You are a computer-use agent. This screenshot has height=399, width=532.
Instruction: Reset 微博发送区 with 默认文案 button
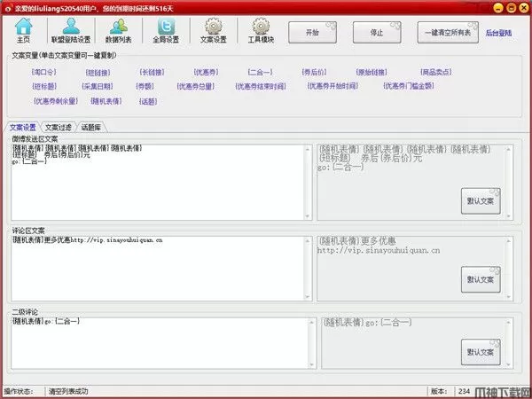click(481, 201)
